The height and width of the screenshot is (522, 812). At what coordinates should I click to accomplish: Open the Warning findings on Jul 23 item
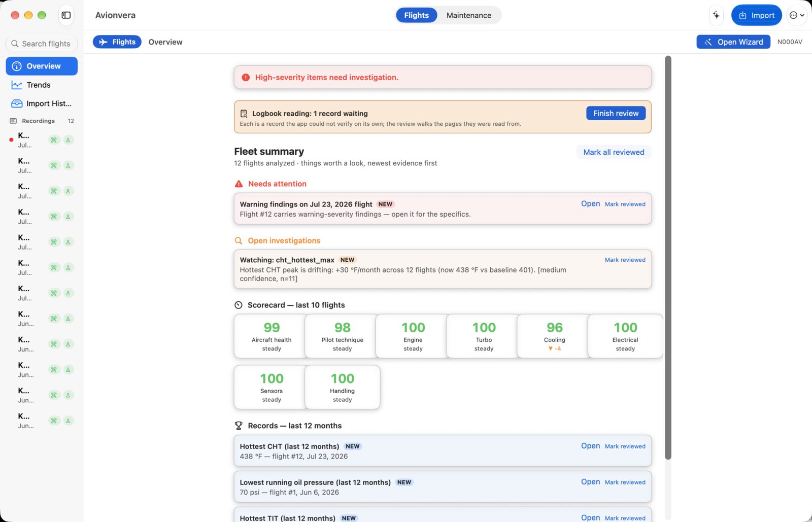(590, 204)
